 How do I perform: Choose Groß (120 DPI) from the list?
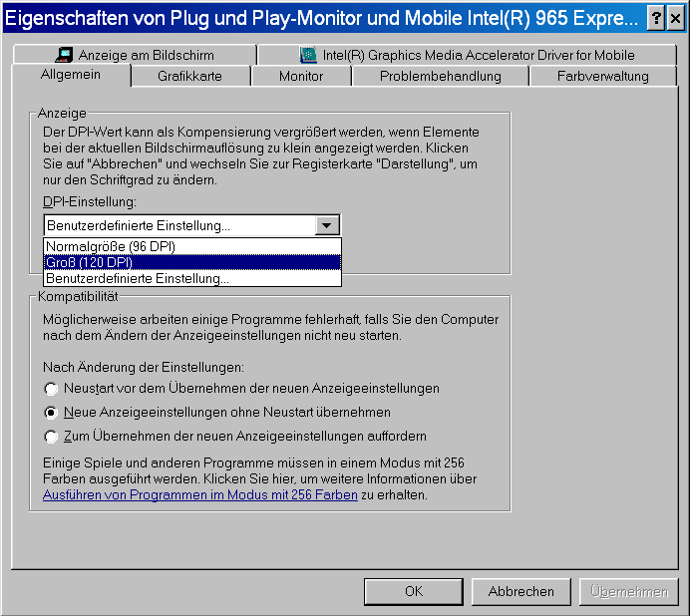tap(192, 262)
